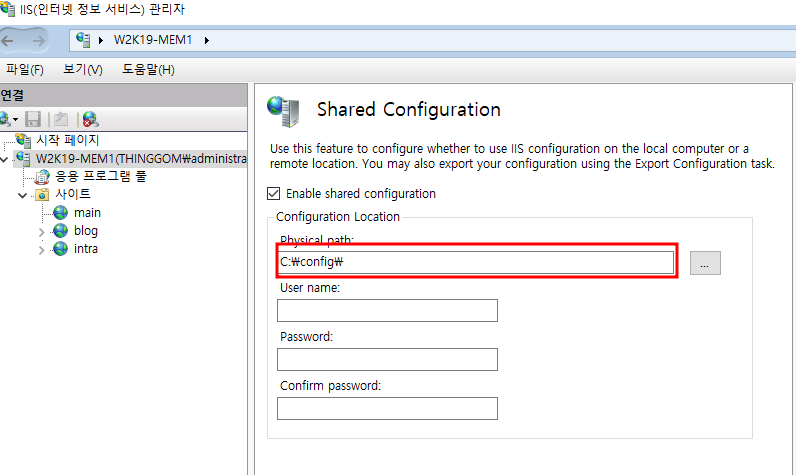
Task: Click the intra site globe icon
Action: point(60,249)
